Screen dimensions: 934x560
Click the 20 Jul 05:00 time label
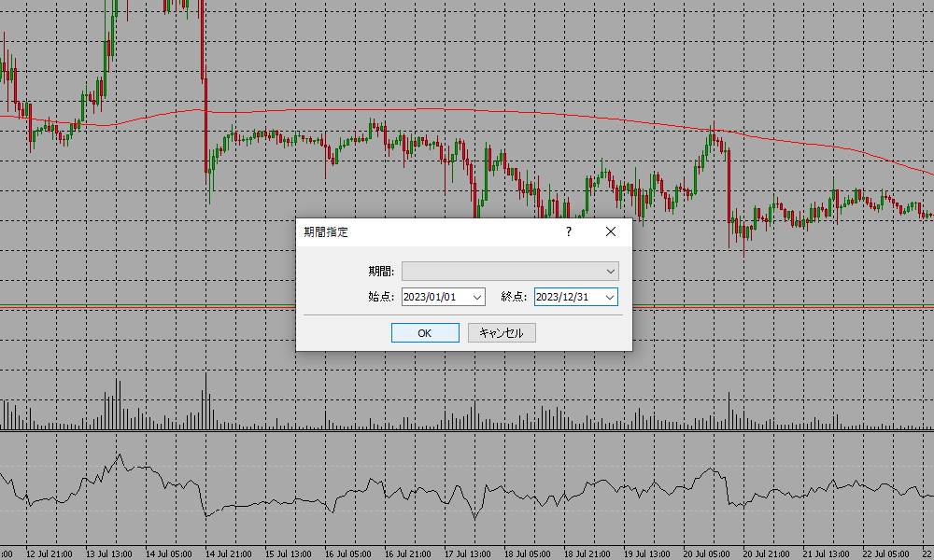(708, 553)
